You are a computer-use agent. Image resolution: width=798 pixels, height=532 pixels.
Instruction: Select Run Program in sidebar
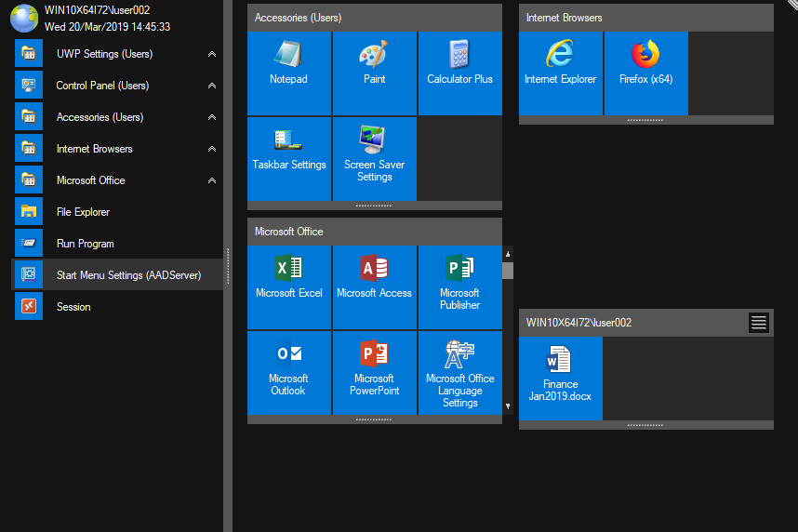click(x=85, y=244)
